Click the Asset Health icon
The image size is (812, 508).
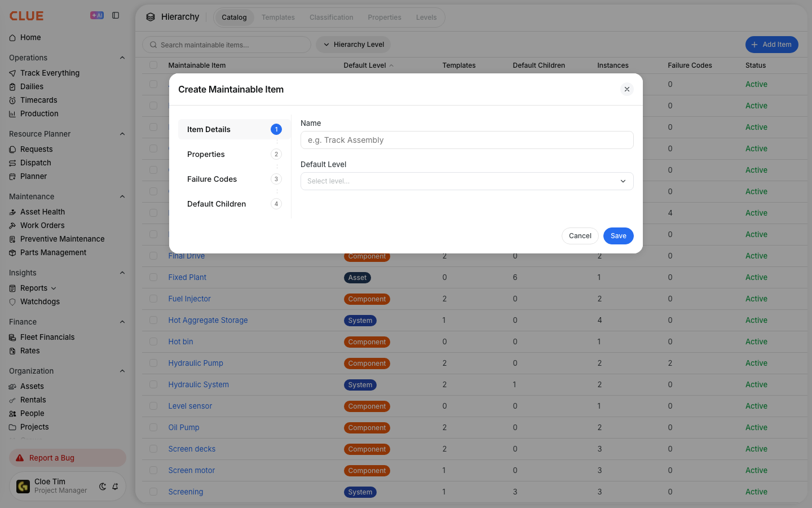click(x=12, y=212)
